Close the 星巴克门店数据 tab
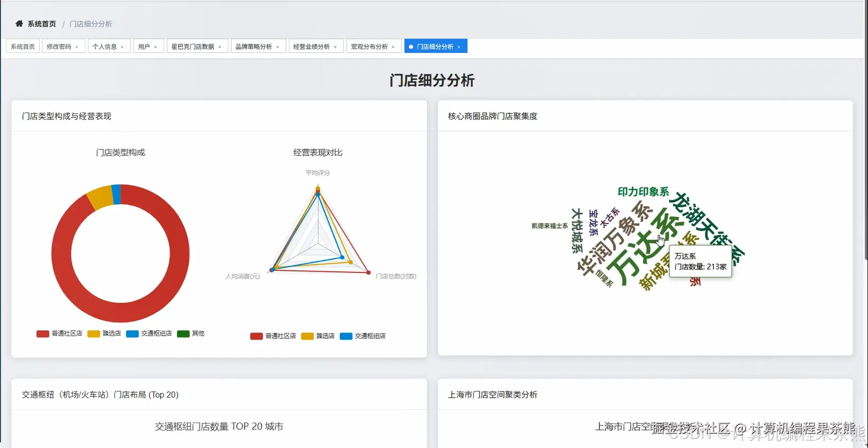This screenshot has height=448, width=868. 220,47
